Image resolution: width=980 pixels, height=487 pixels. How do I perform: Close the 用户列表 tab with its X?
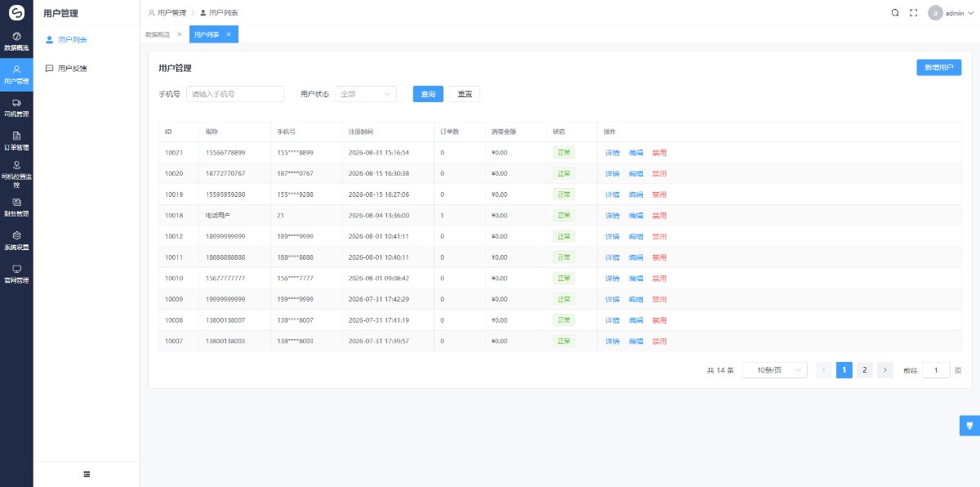229,34
